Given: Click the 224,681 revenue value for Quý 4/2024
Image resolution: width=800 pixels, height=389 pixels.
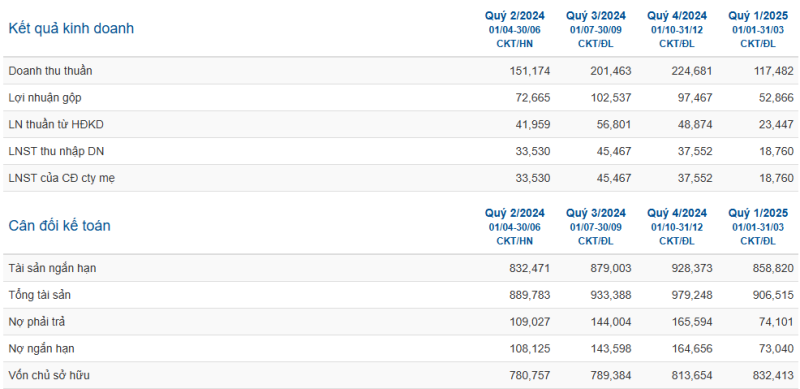Looking at the screenshot, I should [x=692, y=71].
